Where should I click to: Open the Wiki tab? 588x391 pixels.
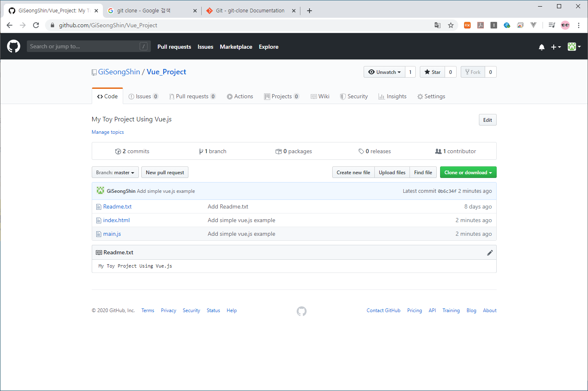point(320,96)
